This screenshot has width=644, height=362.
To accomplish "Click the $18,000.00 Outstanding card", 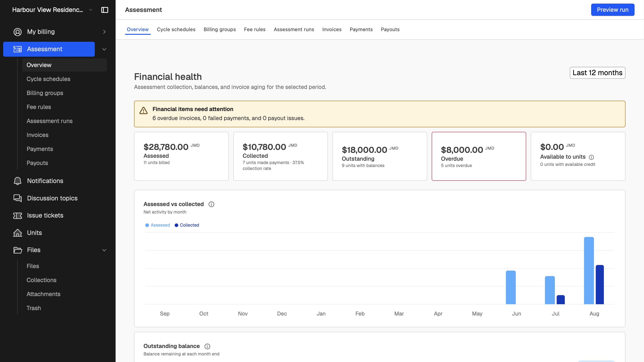I will click(380, 156).
